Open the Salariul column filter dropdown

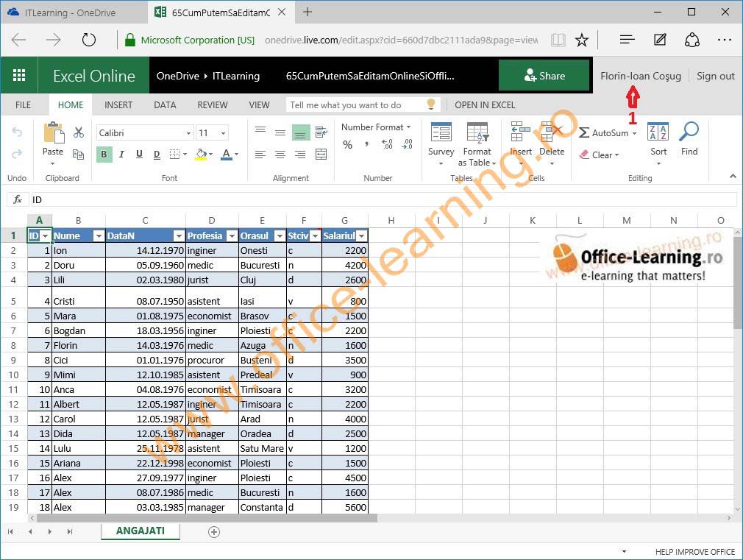coord(361,235)
